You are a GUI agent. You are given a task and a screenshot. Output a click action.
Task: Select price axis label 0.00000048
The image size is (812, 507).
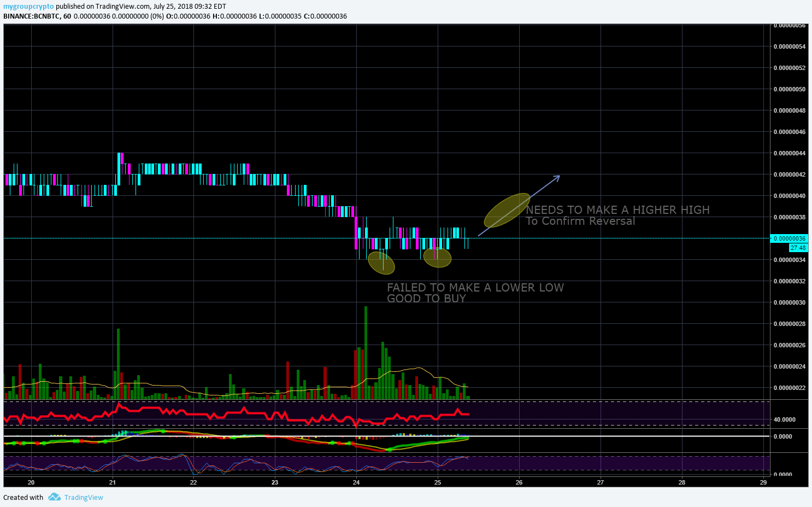click(x=789, y=110)
